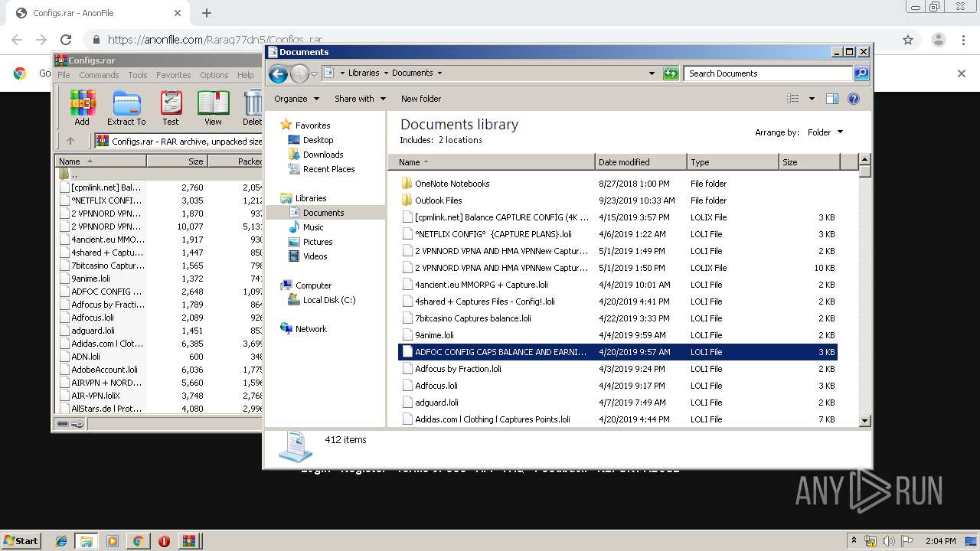Screen dimensions: 980x551
Task: Open Chrome profile avatar
Action: click(939, 40)
